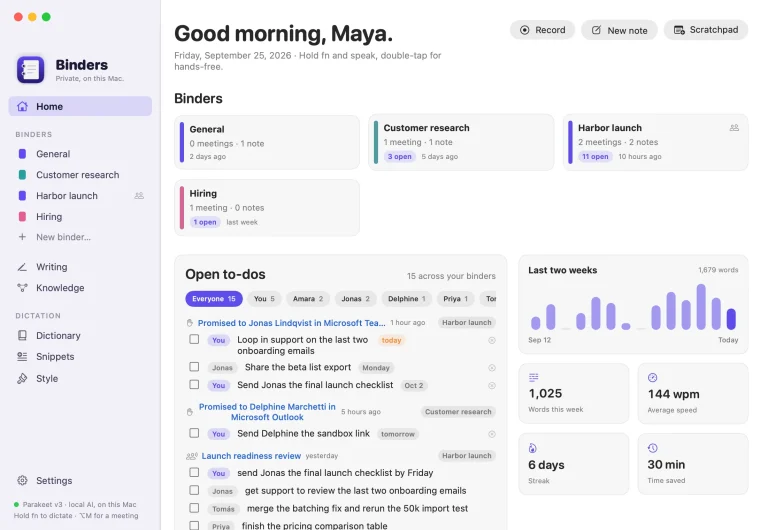Screen dimensions: 768x530
Task: Check the 'Share the beta list export' to-do
Action: pyautogui.click(x=194, y=367)
